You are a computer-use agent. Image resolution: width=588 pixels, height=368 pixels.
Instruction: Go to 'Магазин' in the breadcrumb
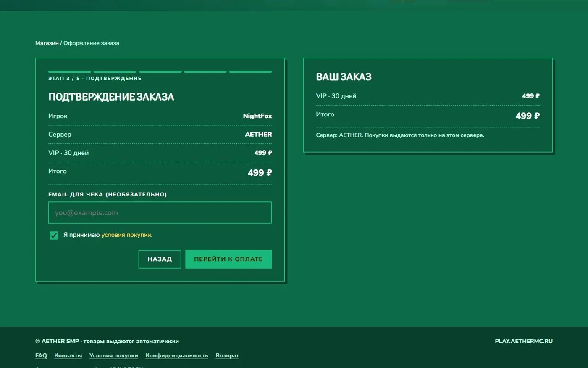47,43
